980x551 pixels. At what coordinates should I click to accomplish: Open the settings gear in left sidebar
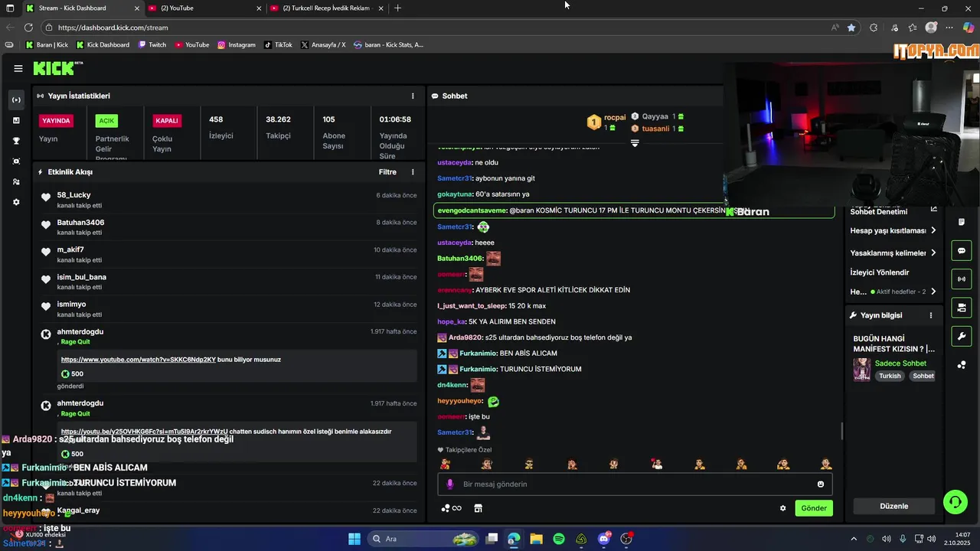click(16, 202)
